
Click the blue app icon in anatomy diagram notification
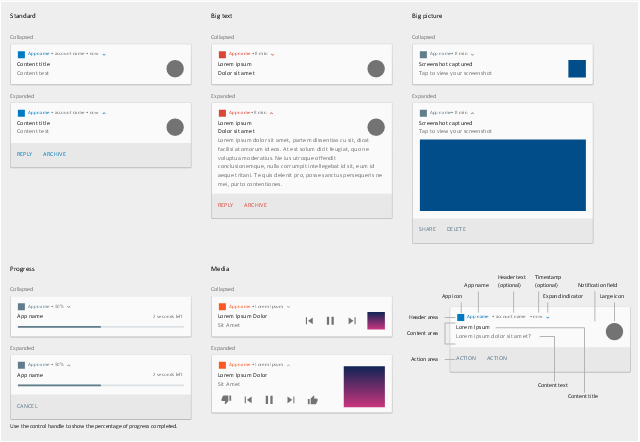(461, 317)
